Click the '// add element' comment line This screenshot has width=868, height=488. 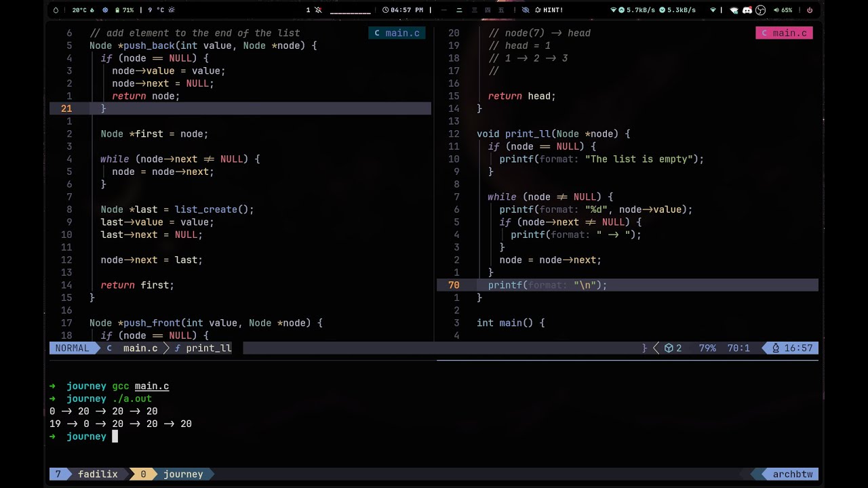pyautogui.click(x=195, y=33)
